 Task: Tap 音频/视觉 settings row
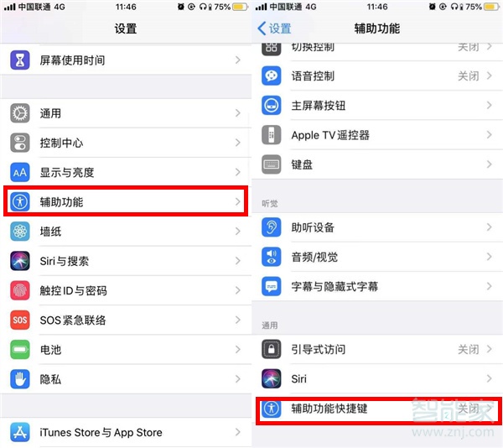click(x=377, y=257)
